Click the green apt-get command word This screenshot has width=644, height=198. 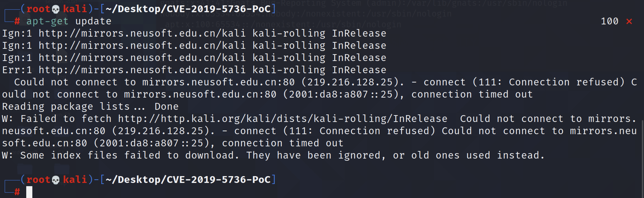[47, 22]
